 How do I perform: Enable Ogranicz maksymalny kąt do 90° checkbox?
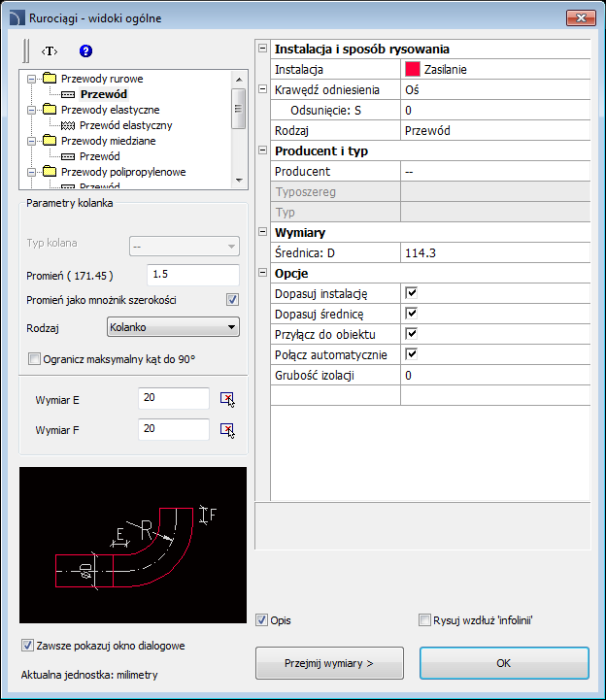34,359
